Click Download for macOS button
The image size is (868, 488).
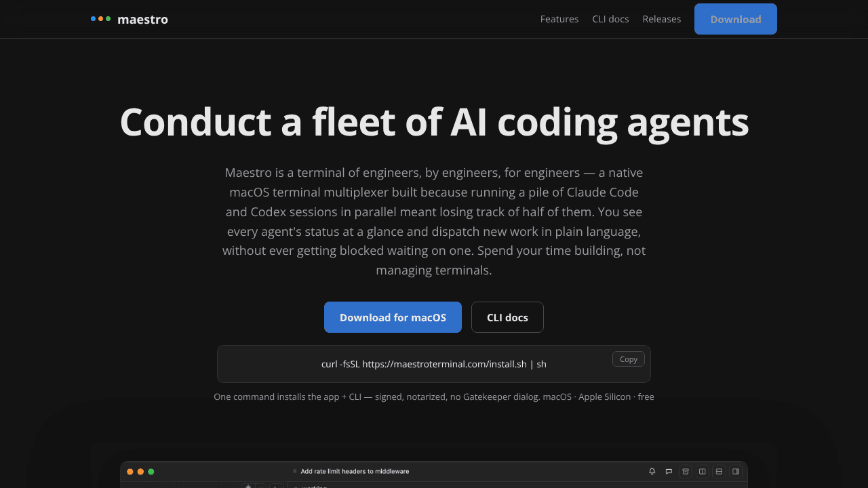coord(393,317)
